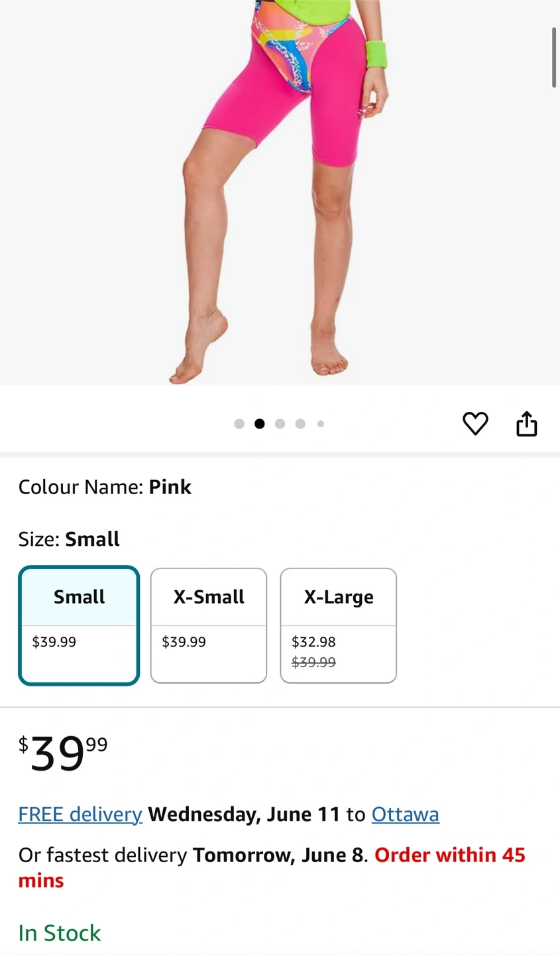
Task: Open the pink shorts product image
Action: click(x=280, y=192)
